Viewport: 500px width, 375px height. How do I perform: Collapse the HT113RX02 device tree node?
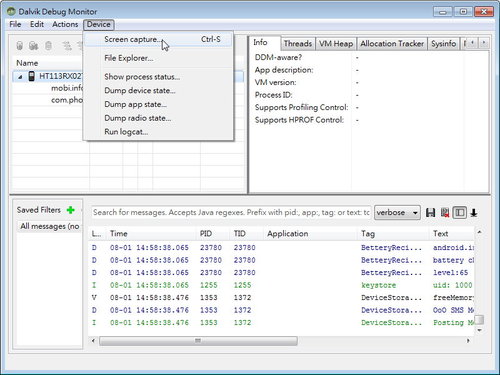(x=20, y=77)
